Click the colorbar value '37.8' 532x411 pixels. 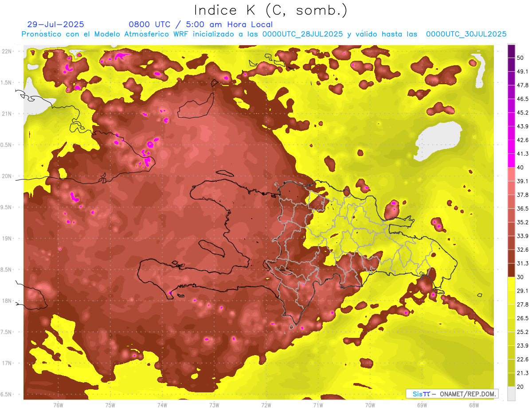tap(522, 195)
